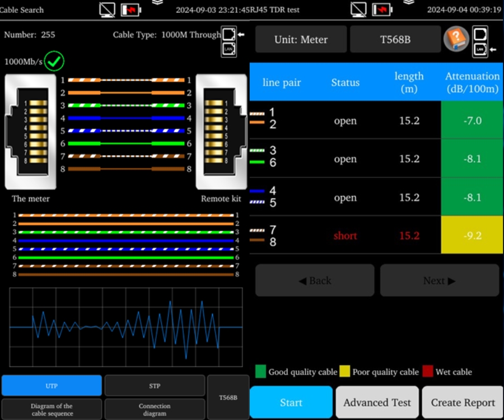This screenshot has width=504, height=420.
Task: Open the Unit: Meter selector
Action: 301,40
